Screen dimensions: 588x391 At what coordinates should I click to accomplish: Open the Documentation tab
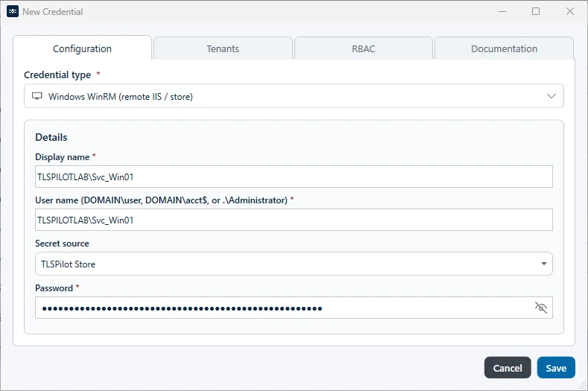[x=504, y=48]
